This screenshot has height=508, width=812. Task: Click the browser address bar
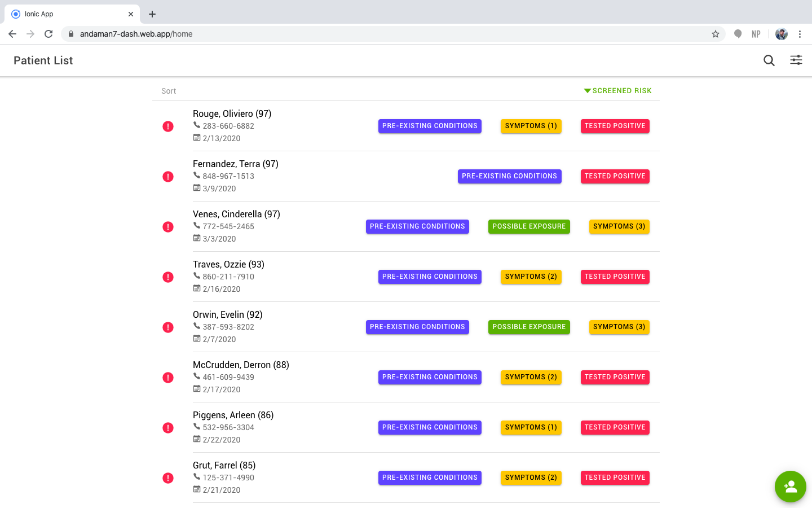click(389, 34)
